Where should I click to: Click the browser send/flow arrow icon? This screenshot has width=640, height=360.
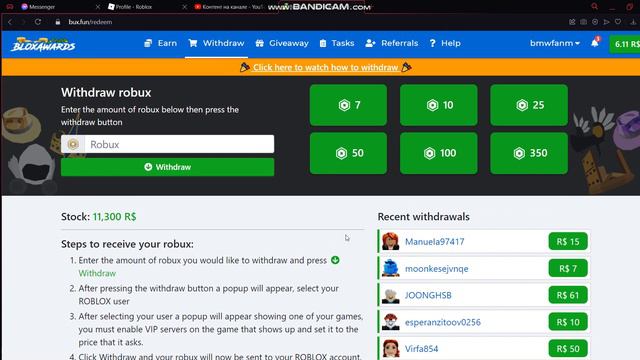pos(607,22)
